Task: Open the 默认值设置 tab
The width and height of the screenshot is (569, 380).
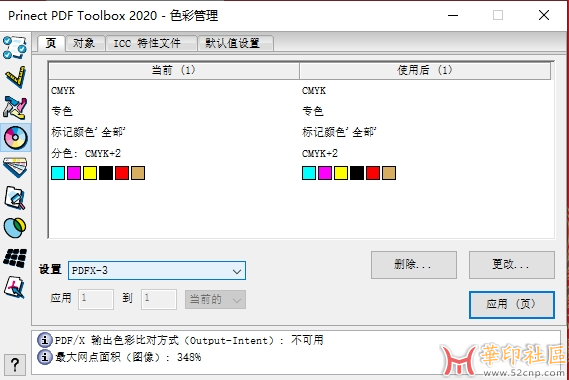Action: [235, 44]
